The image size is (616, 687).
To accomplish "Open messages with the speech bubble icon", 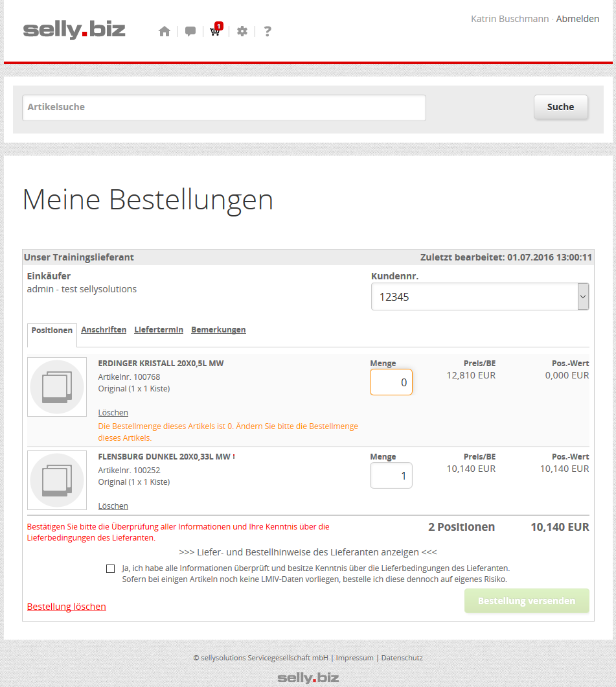I will coord(190,31).
